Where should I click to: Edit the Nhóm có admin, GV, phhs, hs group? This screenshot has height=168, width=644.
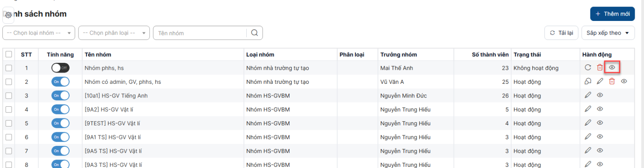600,81
